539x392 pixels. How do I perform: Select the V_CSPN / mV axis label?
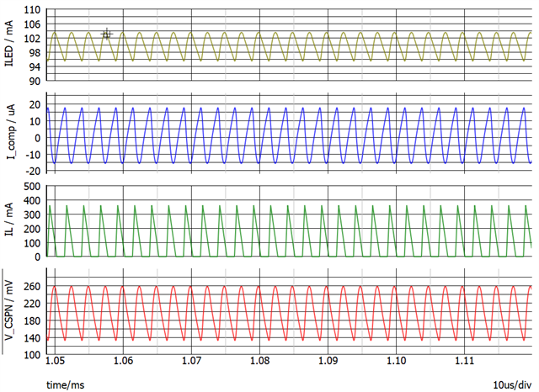pyautogui.click(x=9, y=311)
